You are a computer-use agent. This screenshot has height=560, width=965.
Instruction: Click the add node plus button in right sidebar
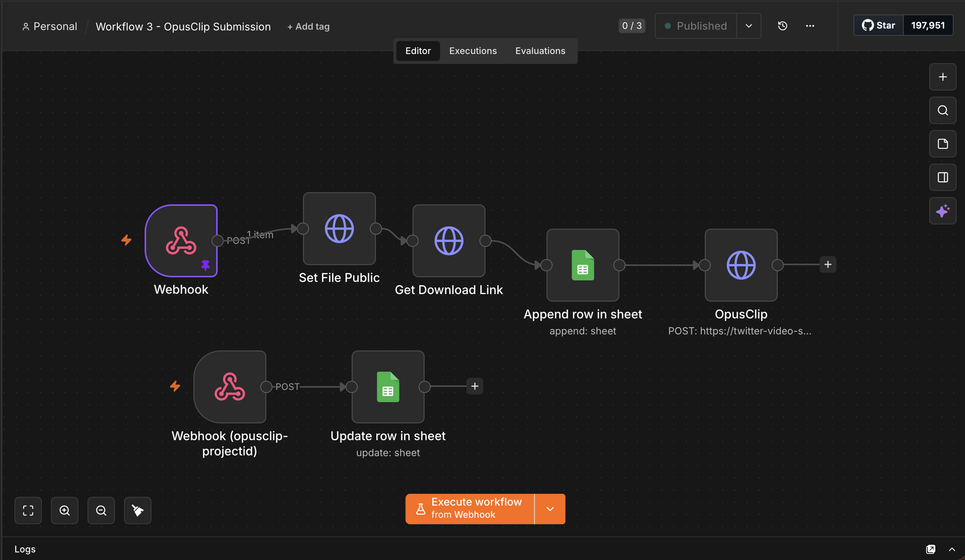(943, 77)
